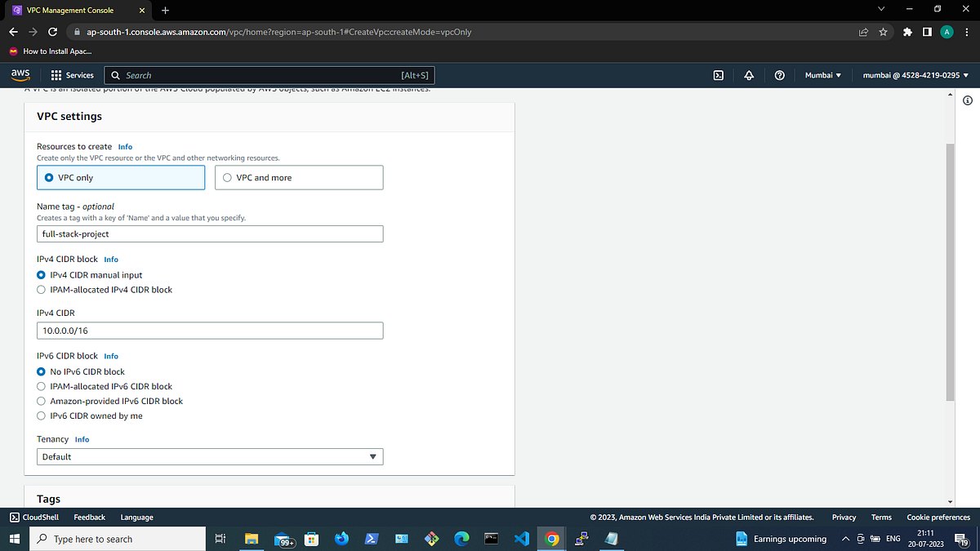Open the Language menu in the footer
The width and height of the screenshot is (980, 551).
136,517
